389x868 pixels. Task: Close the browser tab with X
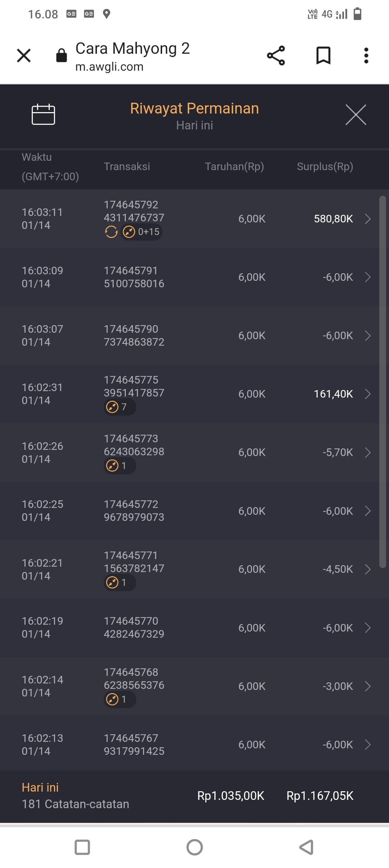(24, 56)
